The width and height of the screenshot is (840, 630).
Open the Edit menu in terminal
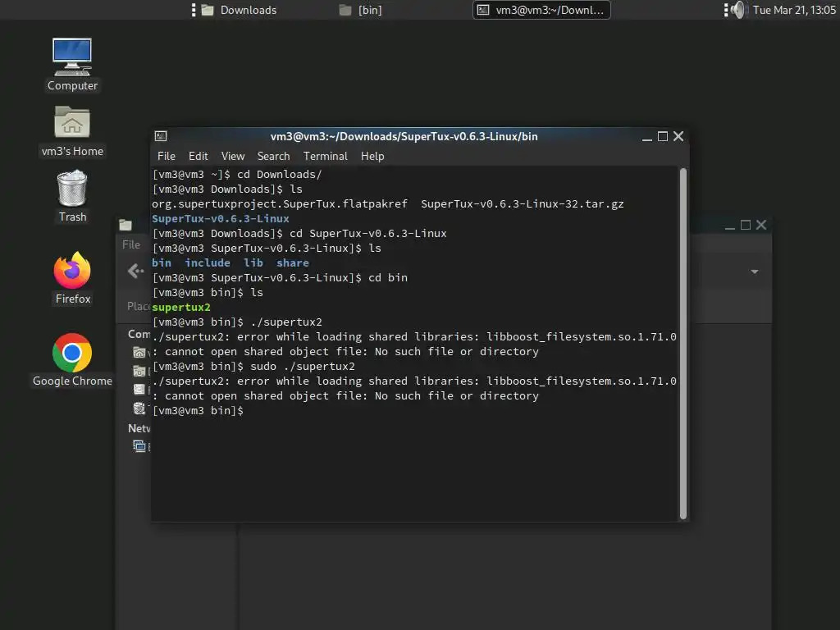coord(199,157)
